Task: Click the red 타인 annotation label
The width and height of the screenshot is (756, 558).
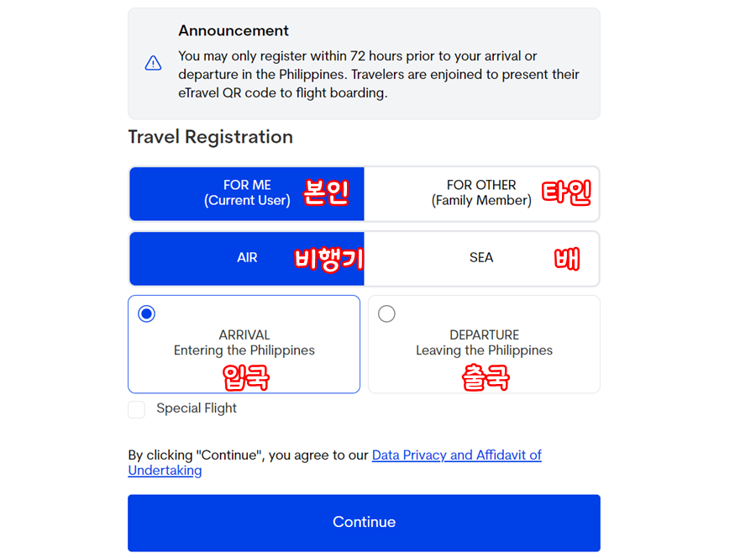Action: pos(566,192)
